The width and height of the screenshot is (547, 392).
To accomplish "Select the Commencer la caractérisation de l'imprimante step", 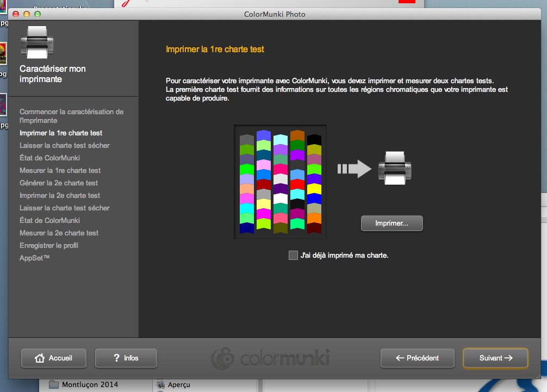I will point(72,116).
